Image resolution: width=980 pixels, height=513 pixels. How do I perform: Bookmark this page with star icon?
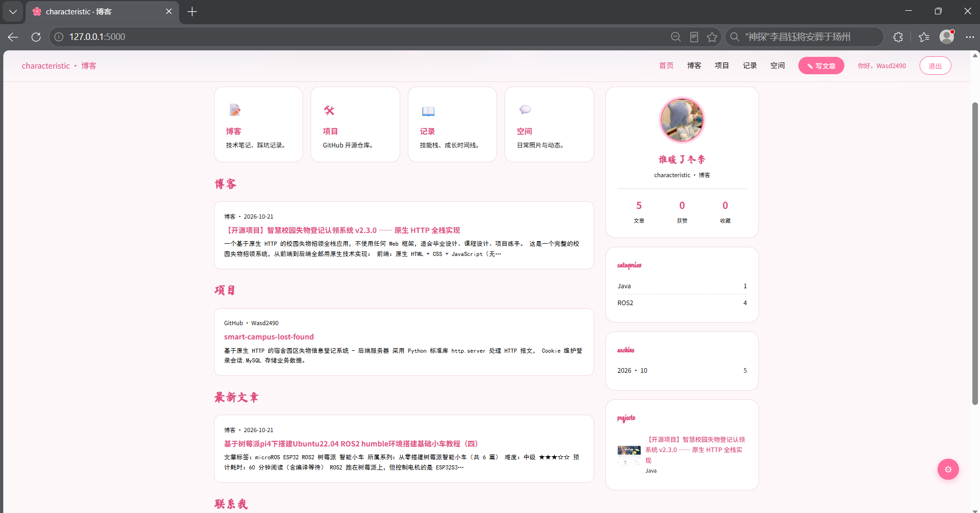coord(712,37)
